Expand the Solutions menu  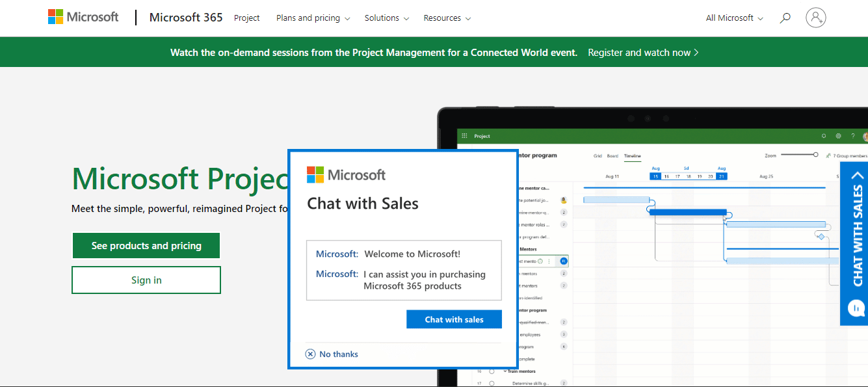(x=387, y=18)
